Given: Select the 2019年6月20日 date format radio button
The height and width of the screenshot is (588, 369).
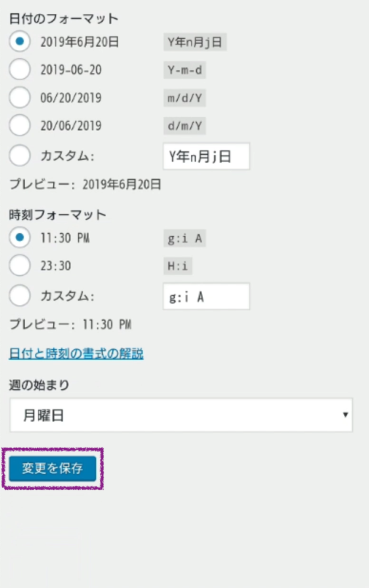Looking at the screenshot, I should coord(20,41).
